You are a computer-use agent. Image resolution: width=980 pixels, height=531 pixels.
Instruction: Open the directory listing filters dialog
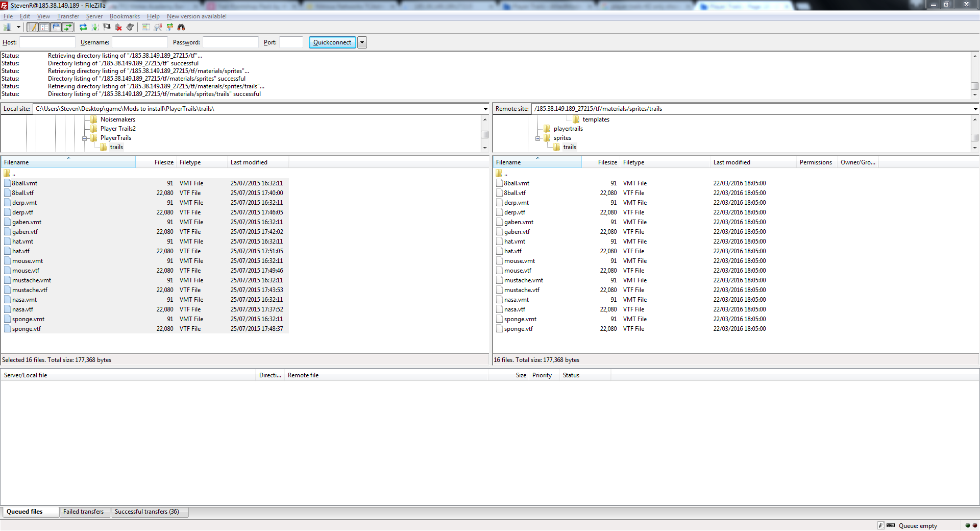coord(146,27)
